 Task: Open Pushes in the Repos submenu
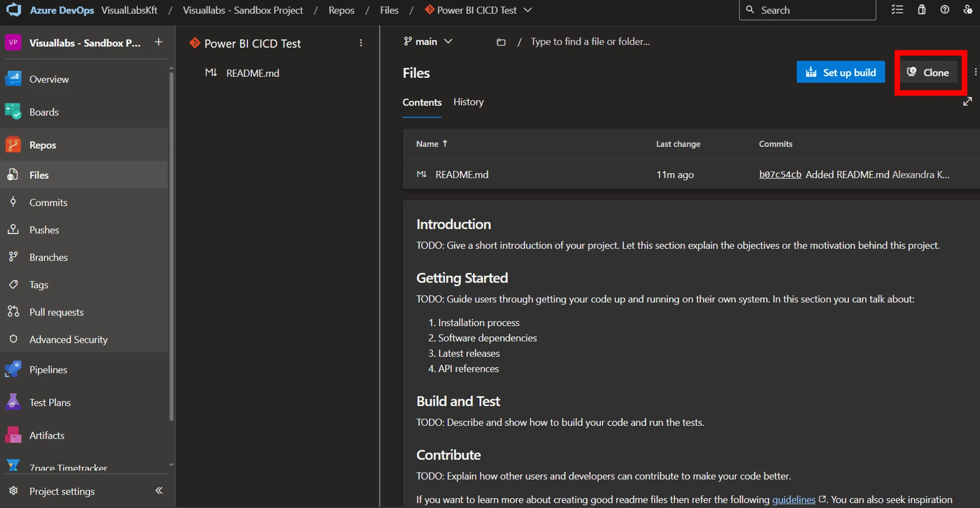click(84, 230)
